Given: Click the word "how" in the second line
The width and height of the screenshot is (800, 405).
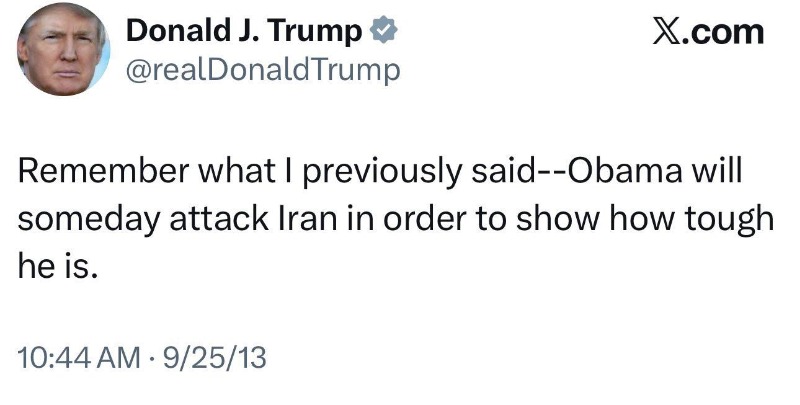Looking at the screenshot, I should (x=637, y=219).
